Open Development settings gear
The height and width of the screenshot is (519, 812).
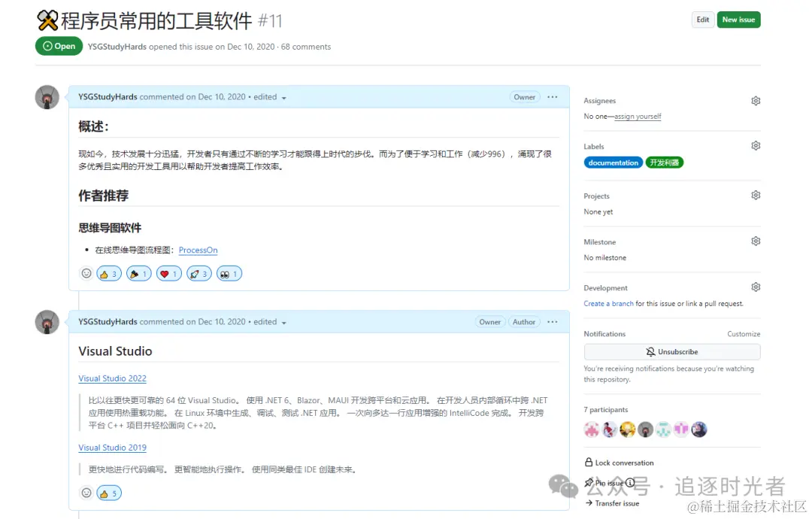point(756,287)
